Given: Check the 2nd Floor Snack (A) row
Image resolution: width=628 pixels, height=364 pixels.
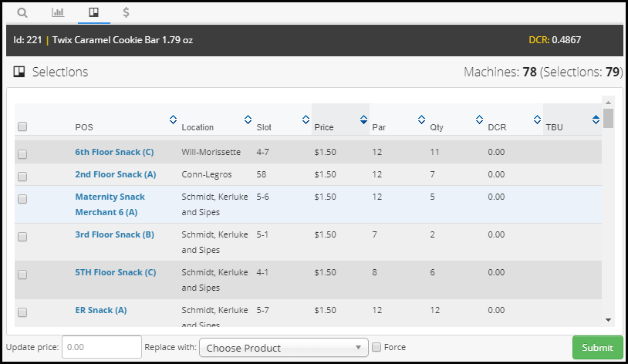Looking at the screenshot, I should tap(22, 177).
